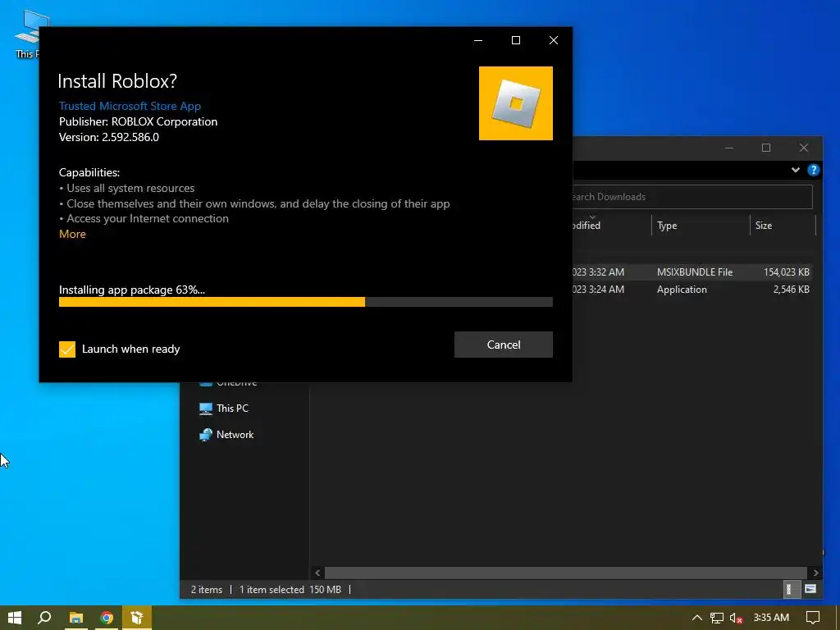
Task: Maximize the File Explorer window
Action: (x=766, y=148)
